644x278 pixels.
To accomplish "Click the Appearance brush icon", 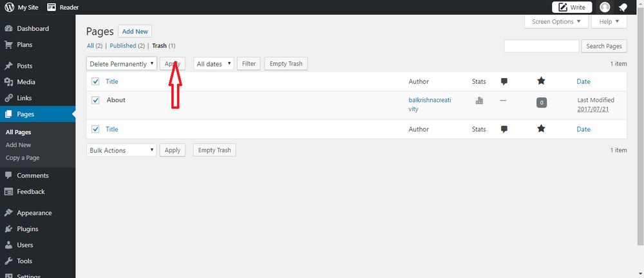I will (8, 213).
